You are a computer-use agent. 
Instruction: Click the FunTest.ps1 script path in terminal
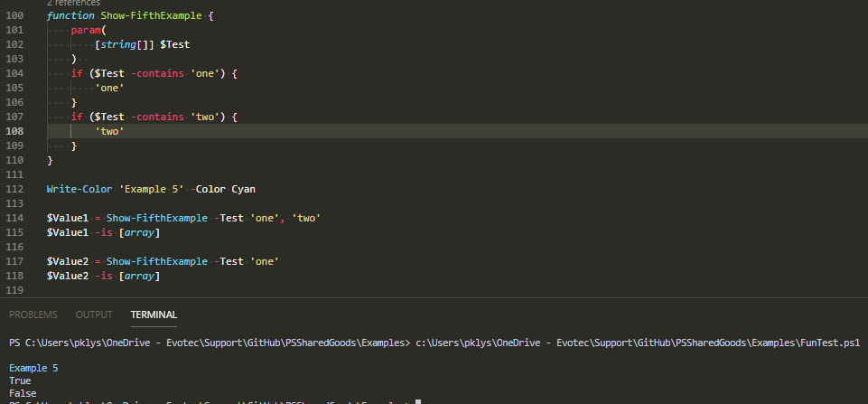[x=638, y=343]
